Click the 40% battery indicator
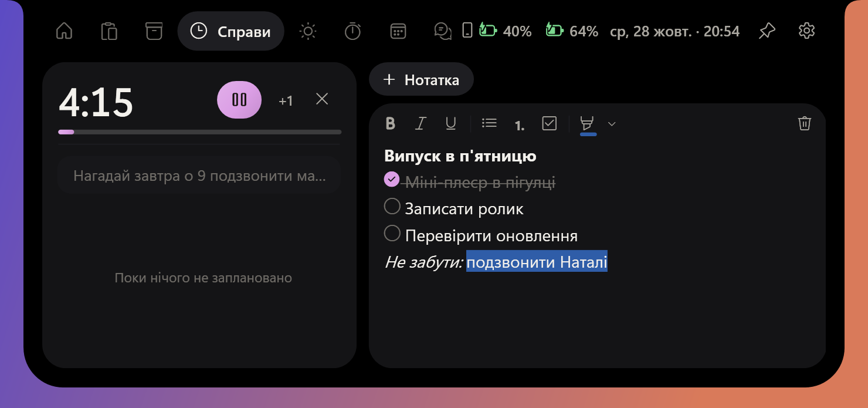The height and width of the screenshot is (408, 868). [506, 31]
